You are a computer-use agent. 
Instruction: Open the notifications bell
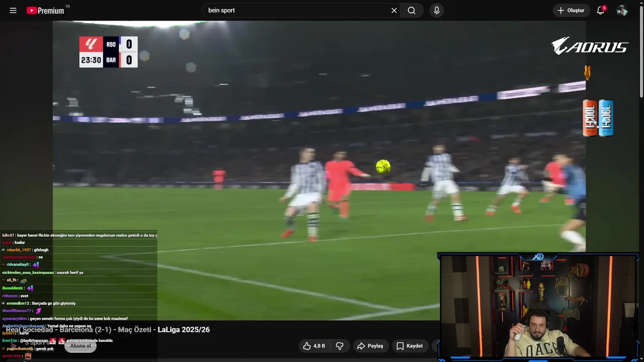[601, 11]
